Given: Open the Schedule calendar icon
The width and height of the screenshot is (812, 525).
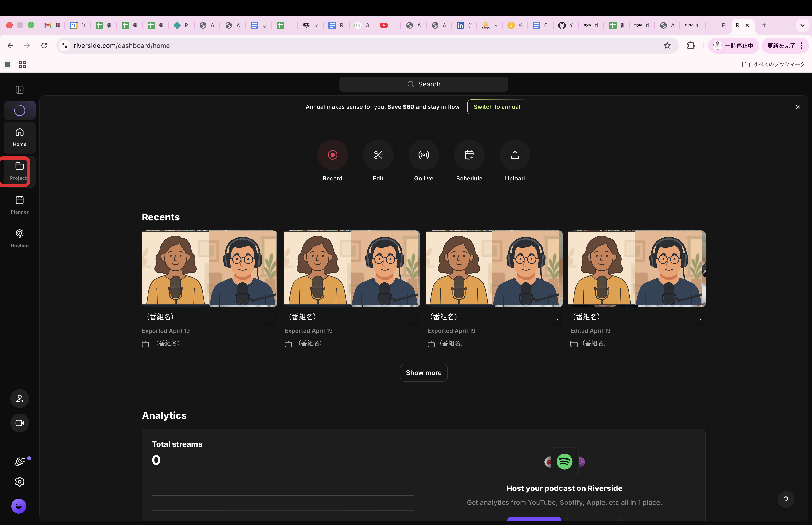Looking at the screenshot, I should 469,155.
